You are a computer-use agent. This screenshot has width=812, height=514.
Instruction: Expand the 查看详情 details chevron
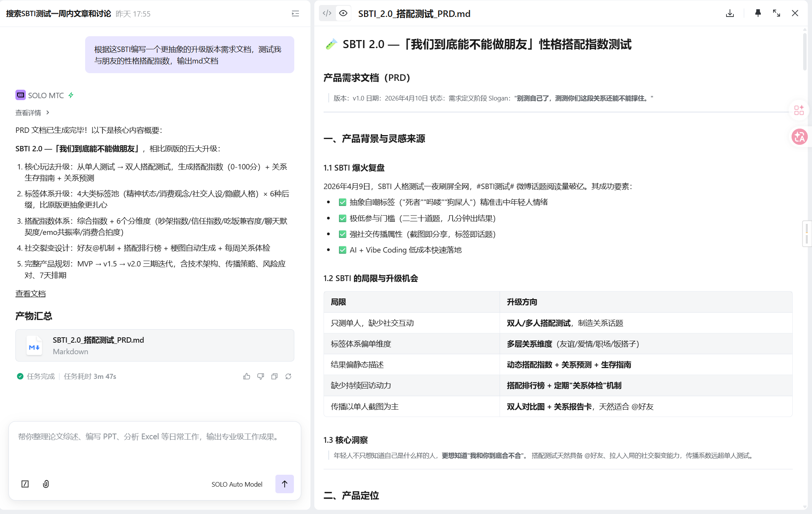48,112
